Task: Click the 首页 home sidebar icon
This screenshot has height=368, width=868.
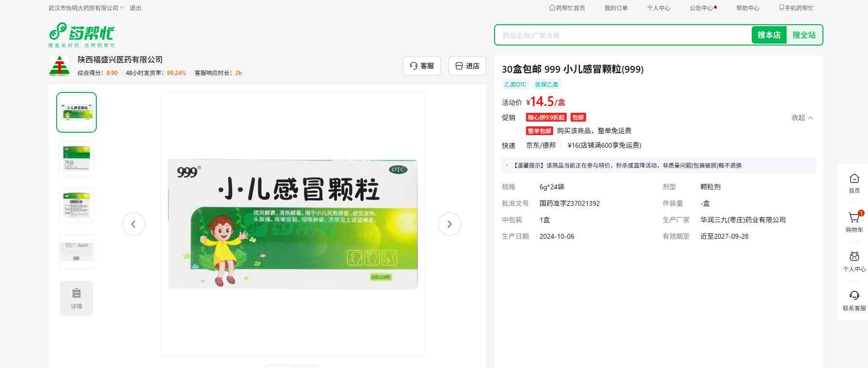Action: point(854,183)
